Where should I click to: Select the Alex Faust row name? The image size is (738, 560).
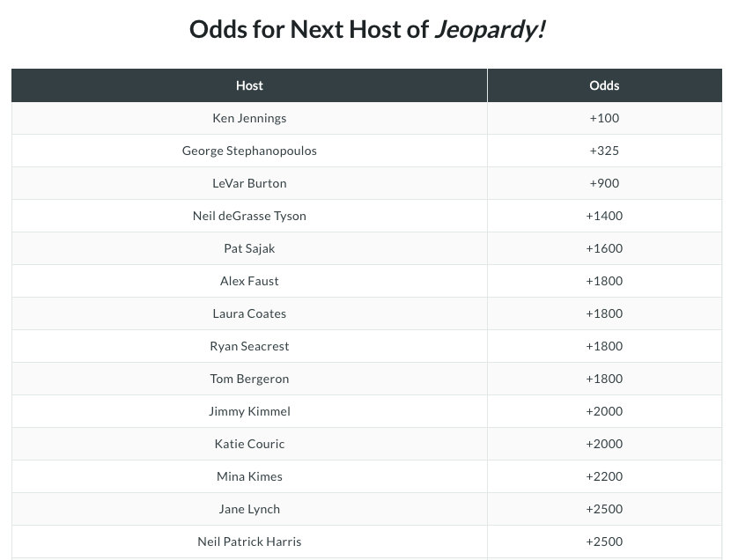(249, 281)
